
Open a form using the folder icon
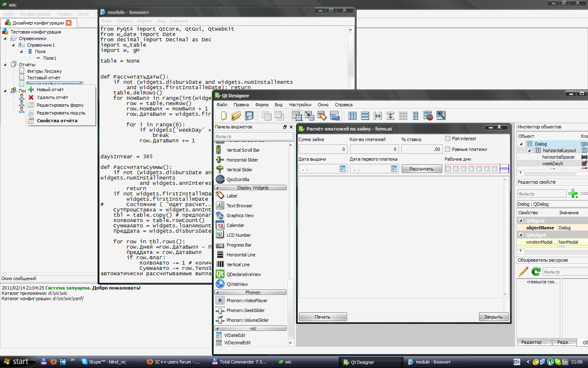[x=236, y=116]
